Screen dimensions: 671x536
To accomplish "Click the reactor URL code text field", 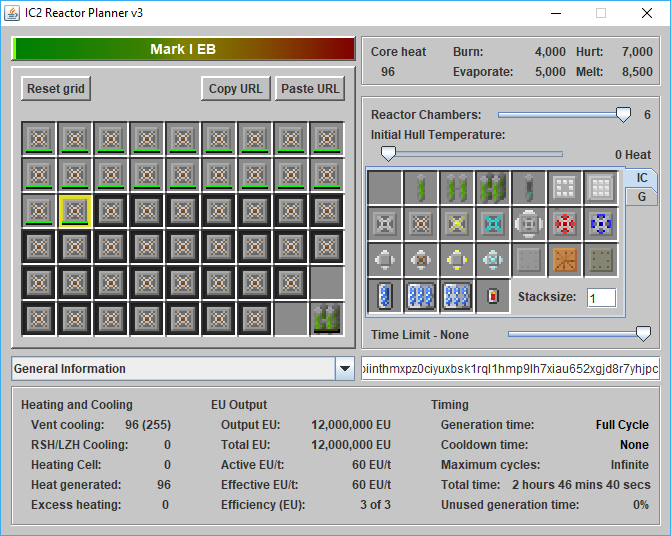I will [511, 368].
